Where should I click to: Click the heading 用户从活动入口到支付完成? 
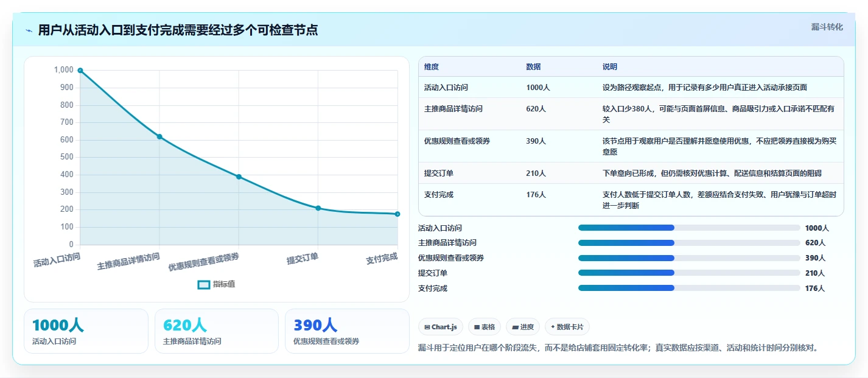[178, 30]
